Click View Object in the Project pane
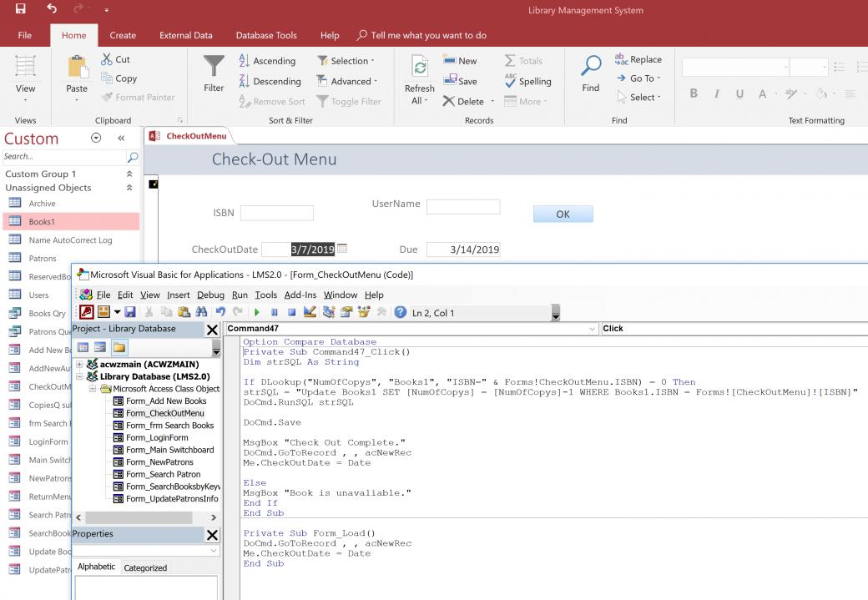The width and height of the screenshot is (868, 600). [100, 347]
